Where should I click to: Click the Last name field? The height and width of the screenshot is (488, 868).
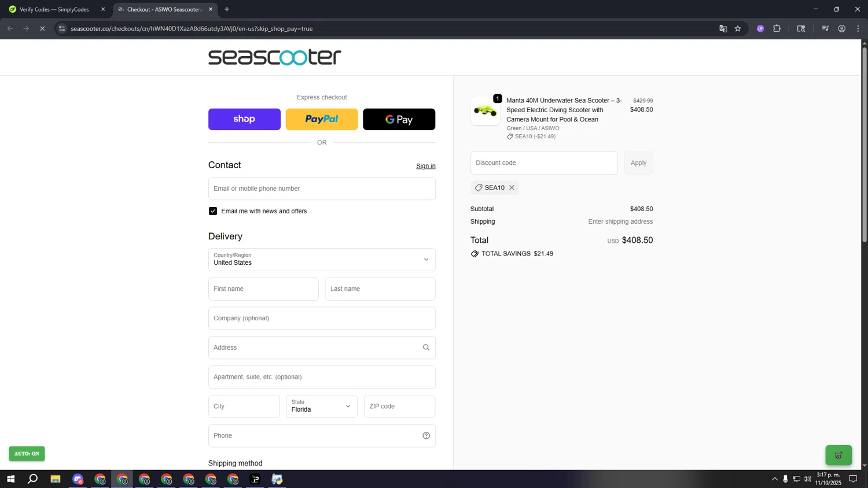click(380, 289)
